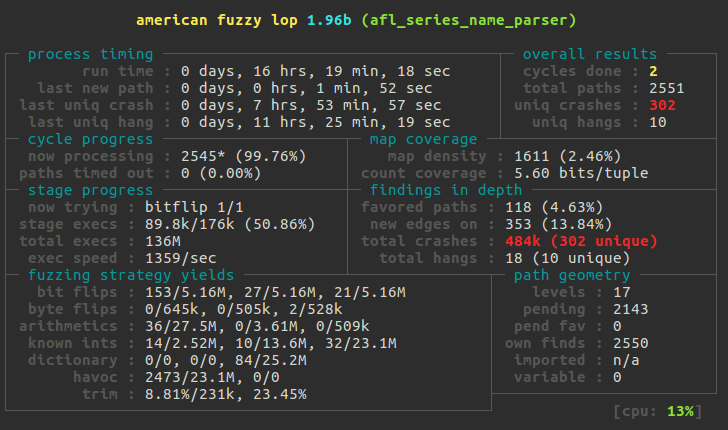Click the title 'american fuzzy lop'
The height and width of the screenshot is (430, 728).
pos(217,20)
